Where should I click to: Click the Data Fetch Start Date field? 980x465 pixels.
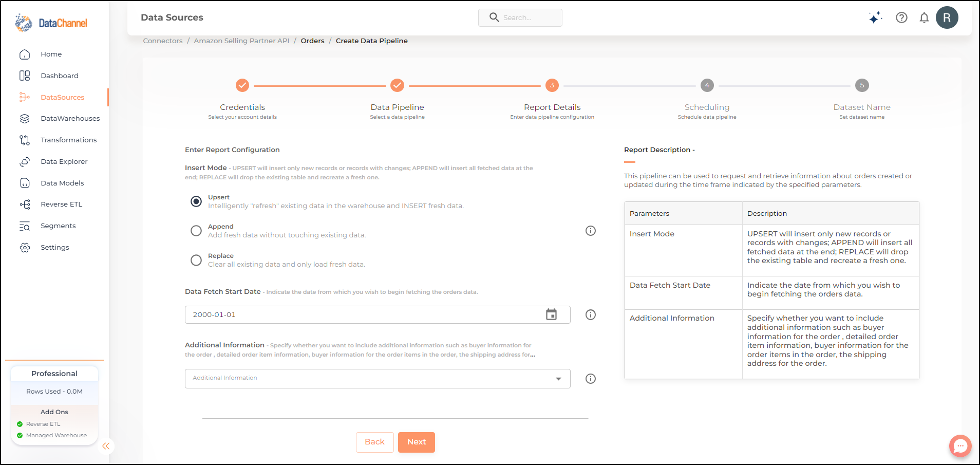click(x=378, y=314)
